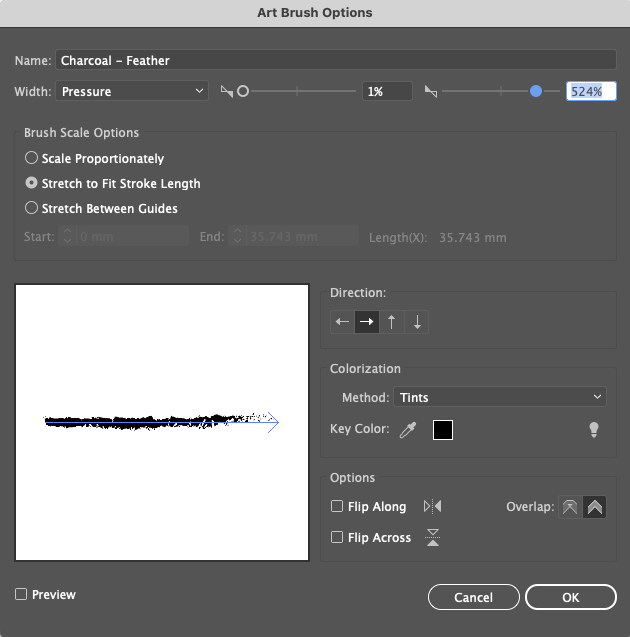Click the 1% minimum width field
This screenshot has width=630, height=637.
[x=388, y=91]
